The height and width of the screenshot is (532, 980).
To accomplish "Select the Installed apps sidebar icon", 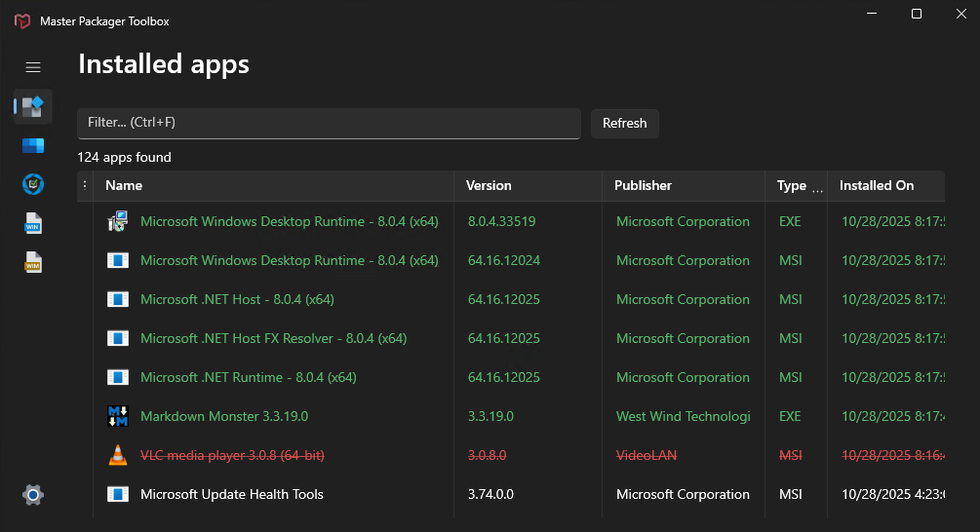I will point(33,106).
